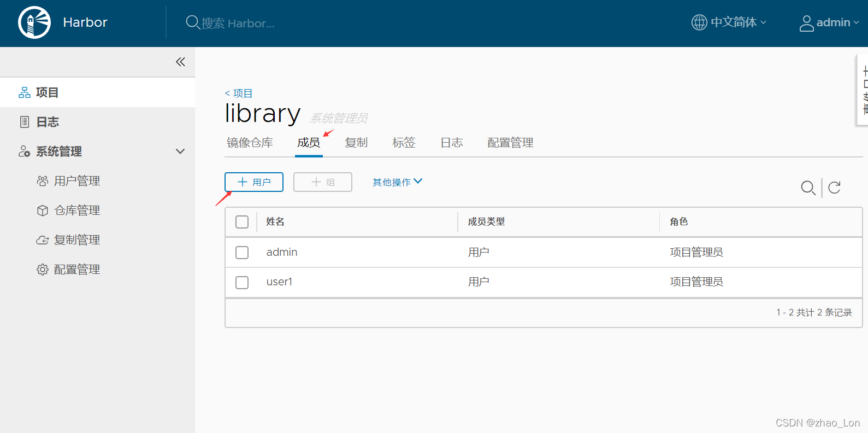Open the member search magnifier icon
The height and width of the screenshot is (433, 868).
808,188
